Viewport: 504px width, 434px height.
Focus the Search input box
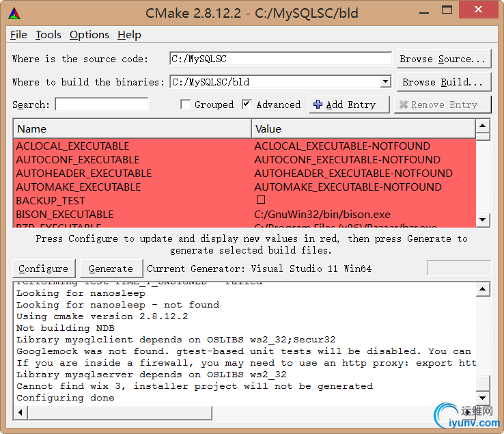coord(102,105)
